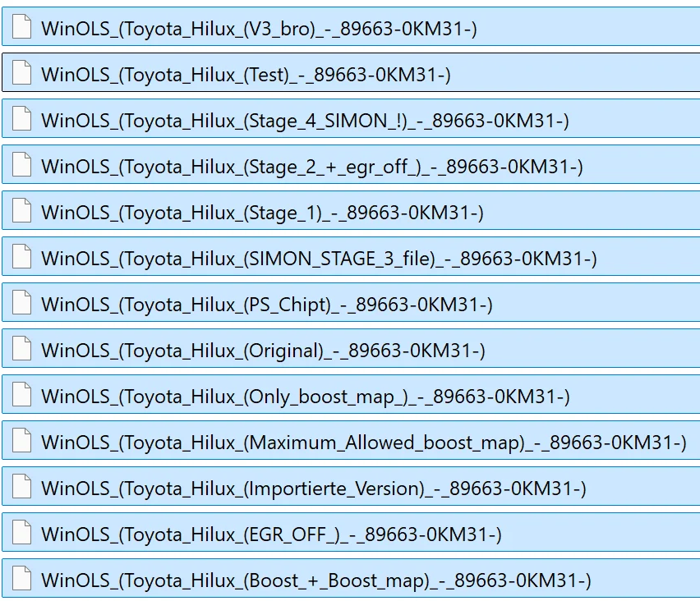This screenshot has width=700, height=601.
Task: Click the file icon of the EGR_OFF file
Action: coord(21,532)
